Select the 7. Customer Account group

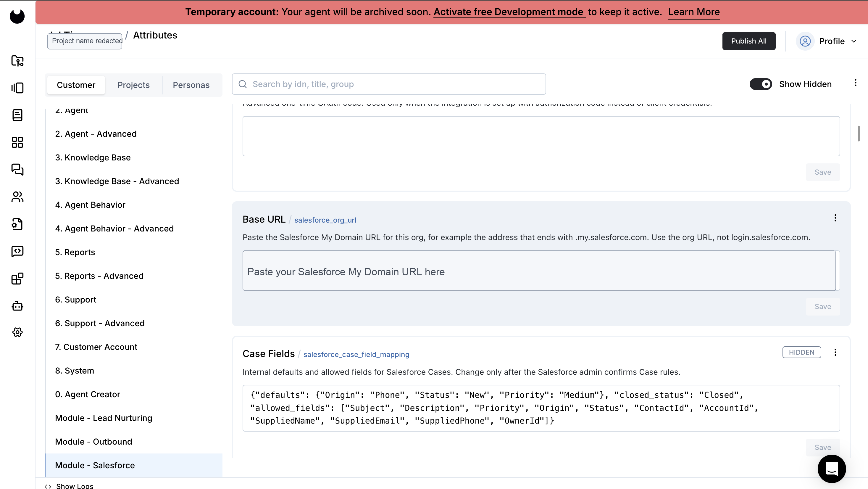(x=134, y=347)
